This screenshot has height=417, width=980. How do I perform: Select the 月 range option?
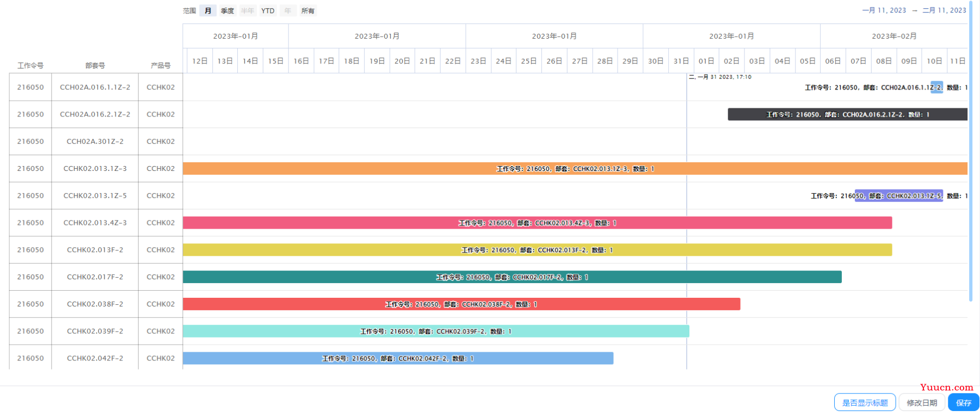208,11
